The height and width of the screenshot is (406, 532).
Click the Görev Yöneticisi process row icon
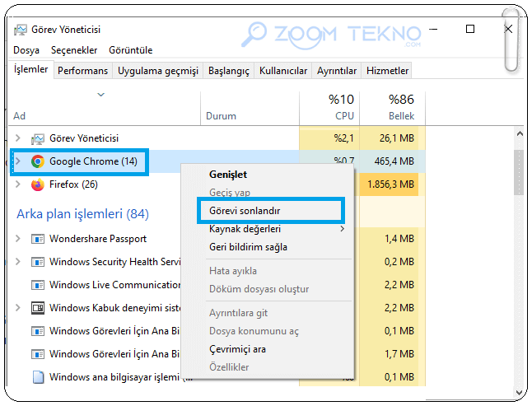[x=37, y=138]
